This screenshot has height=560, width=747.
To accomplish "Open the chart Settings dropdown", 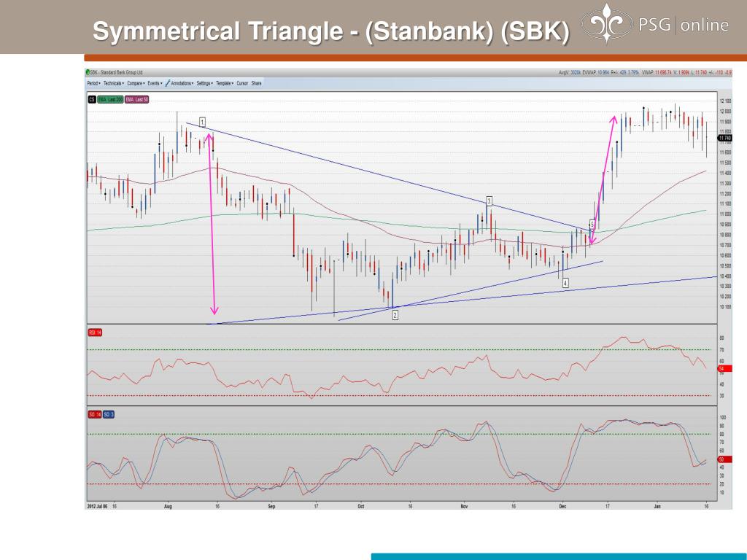I will point(205,83).
